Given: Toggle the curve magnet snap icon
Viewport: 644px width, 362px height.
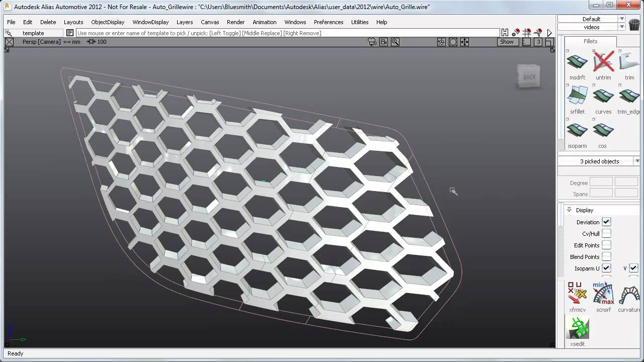Looking at the screenshot, I should click(x=538, y=33).
